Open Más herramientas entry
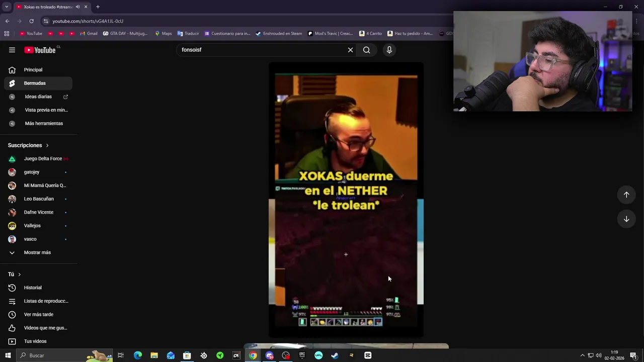Viewport: 644px width, 362px height. click(x=38, y=123)
